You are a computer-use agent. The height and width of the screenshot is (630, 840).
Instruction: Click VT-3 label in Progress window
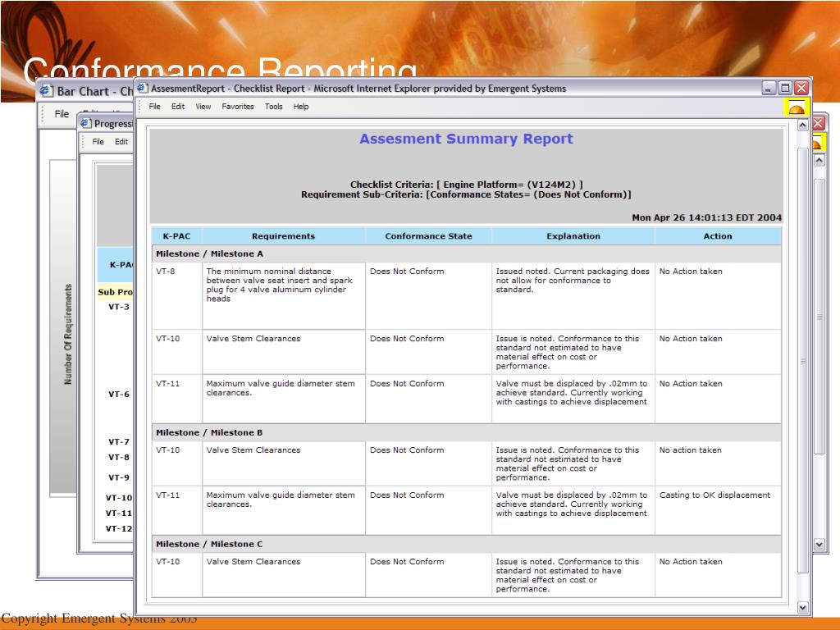119,307
